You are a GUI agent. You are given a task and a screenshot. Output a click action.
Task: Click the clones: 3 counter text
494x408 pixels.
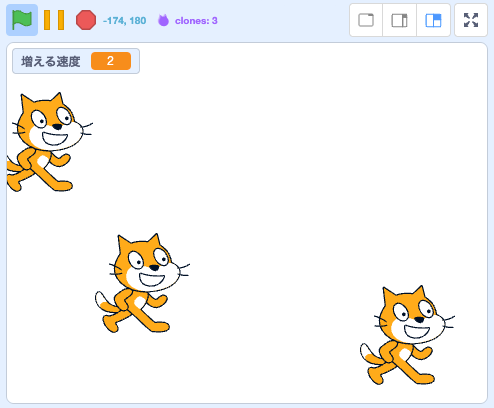[x=196, y=21]
